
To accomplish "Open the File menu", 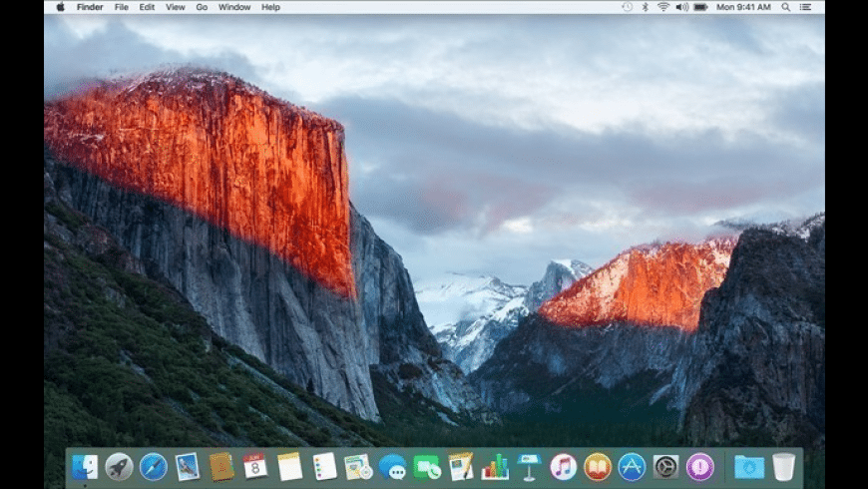I will (122, 7).
